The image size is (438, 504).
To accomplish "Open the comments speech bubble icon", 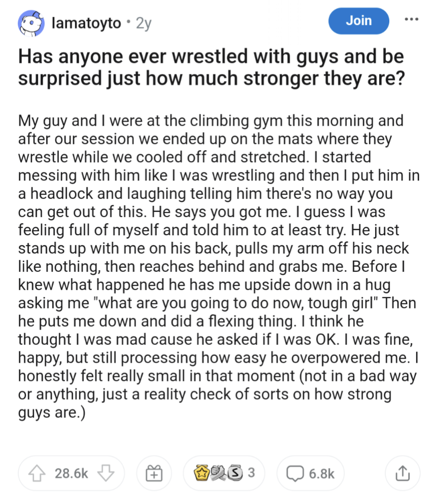I will [294, 474].
